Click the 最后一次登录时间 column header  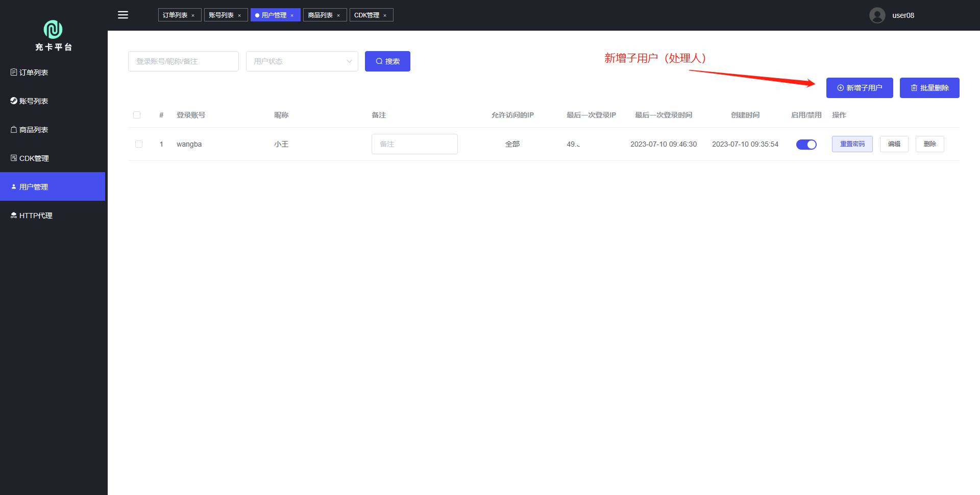tap(664, 115)
